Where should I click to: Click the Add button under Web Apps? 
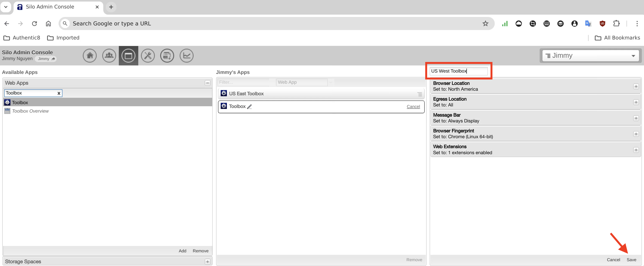pyautogui.click(x=182, y=251)
